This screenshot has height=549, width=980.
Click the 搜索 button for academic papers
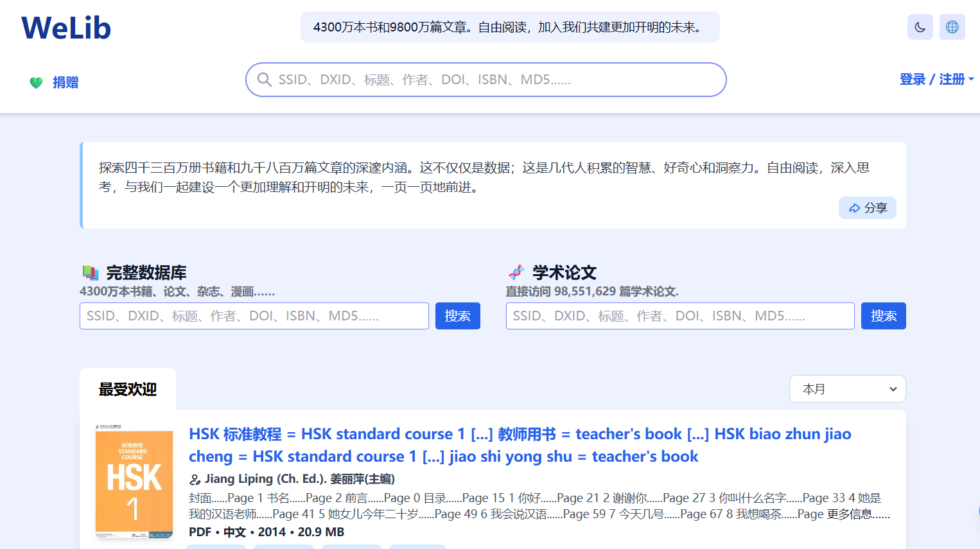(x=883, y=315)
